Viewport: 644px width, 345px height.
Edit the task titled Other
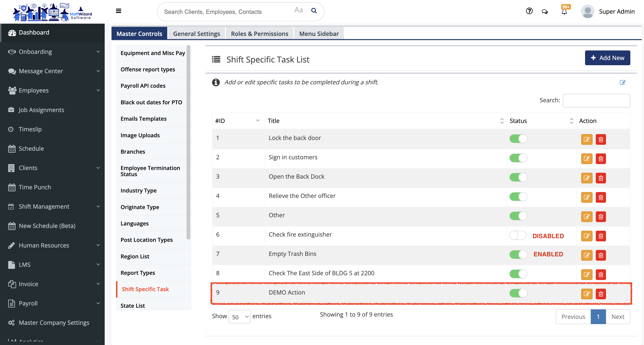click(586, 217)
